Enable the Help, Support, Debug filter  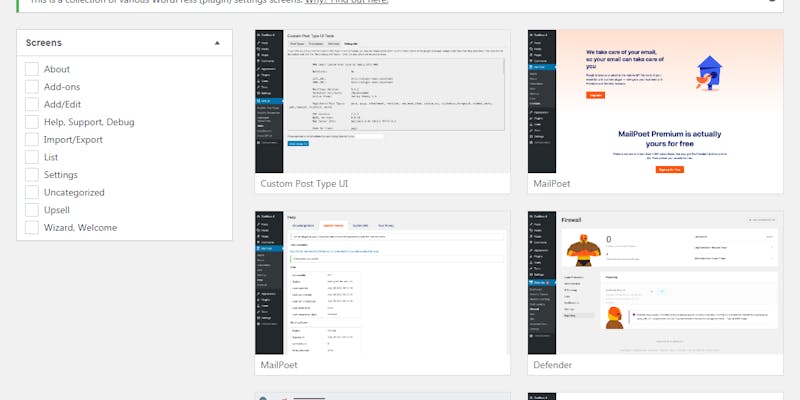pyautogui.click(x=32, y=122)
